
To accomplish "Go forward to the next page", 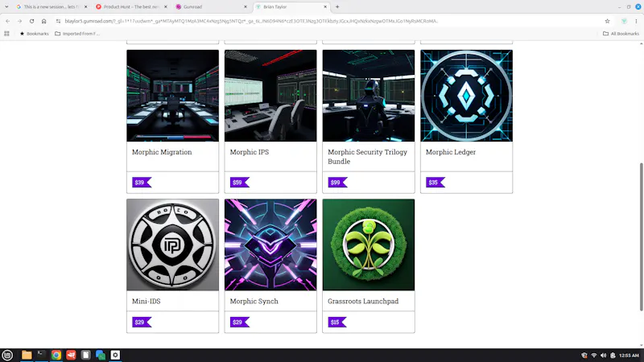I will (x=19, y=21).
